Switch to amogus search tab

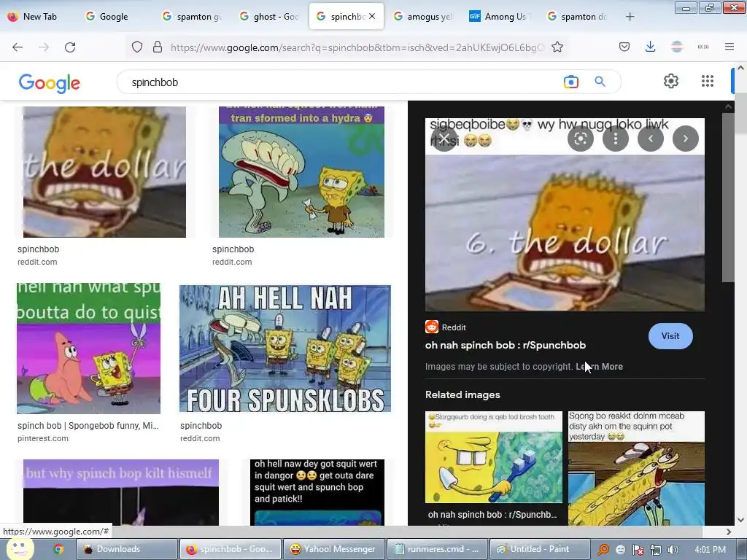click(423, 17)
